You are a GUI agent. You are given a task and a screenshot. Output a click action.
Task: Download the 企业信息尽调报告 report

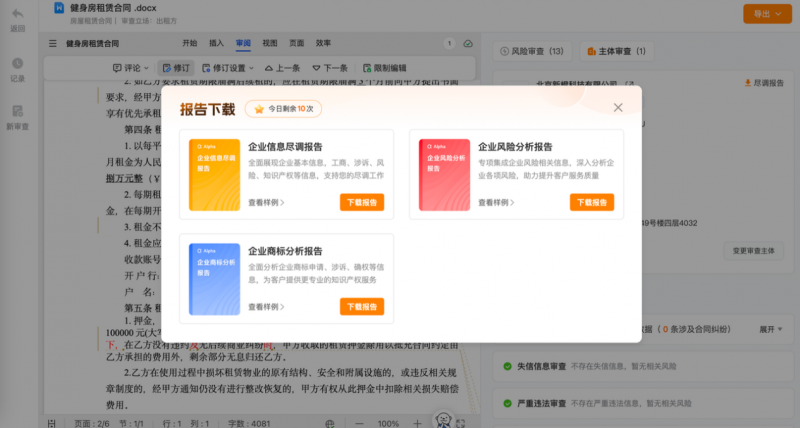(362, 202)
